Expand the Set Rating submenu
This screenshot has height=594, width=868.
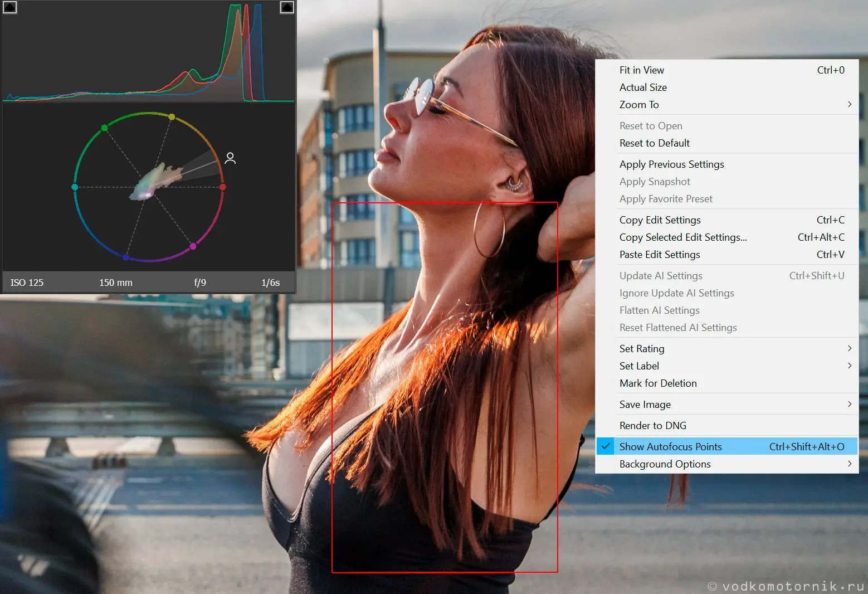click(727, 349)
